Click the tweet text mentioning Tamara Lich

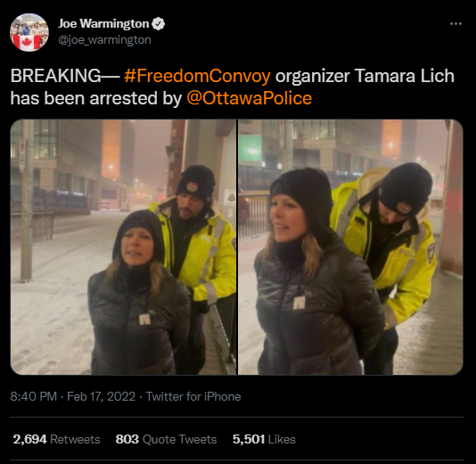pyautogui.click(x=233, y=87)
